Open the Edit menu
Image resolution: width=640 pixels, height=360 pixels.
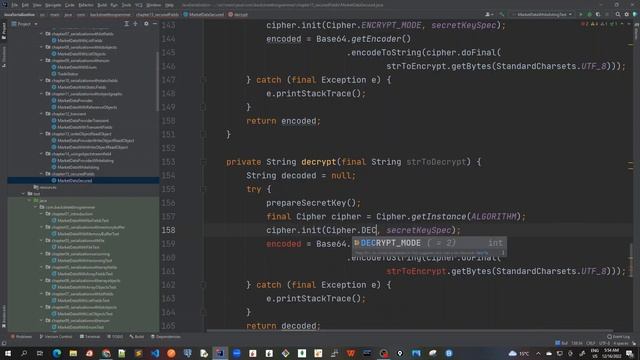(x=25, y=5)
